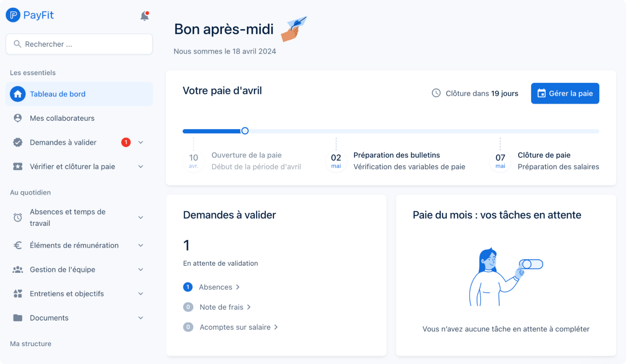Click the Absences et temps de travail clock icon

click(x=17, y=217)
